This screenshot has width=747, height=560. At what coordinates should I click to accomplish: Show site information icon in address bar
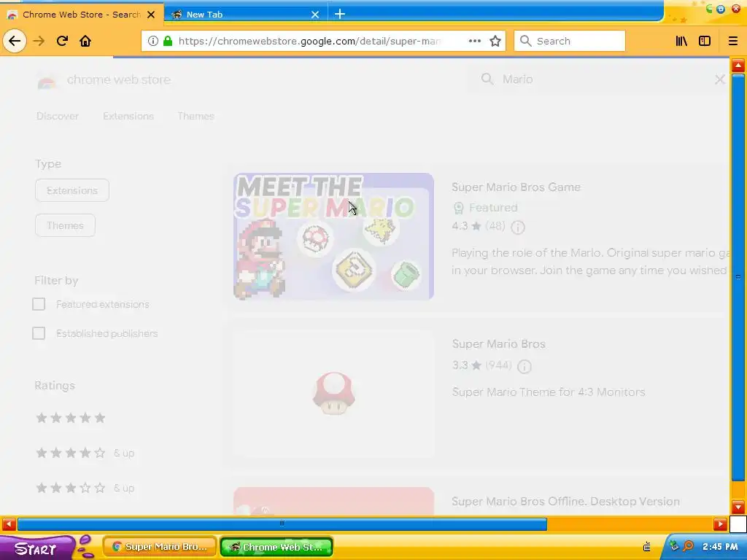click(x=152, y=41)
